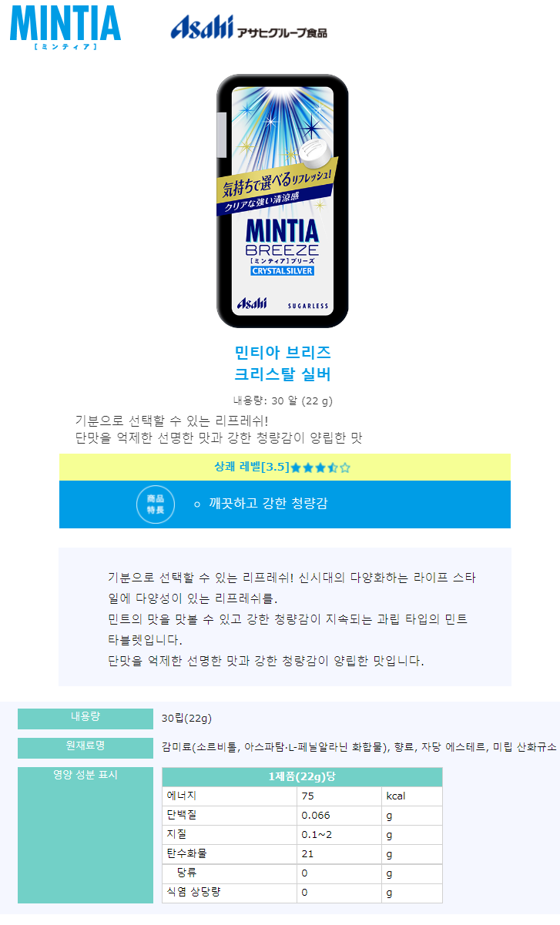The width and height of the screenshot is (560, 925).
Task: Click the empty fifth rating star
Action: pos(345,468)
